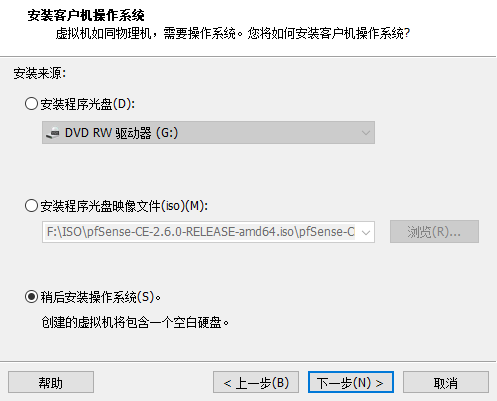Image resolution: width=497 pixels, height=401 pixels.
Task: Click the pfSense ISO path field
Action: [201, 232]
